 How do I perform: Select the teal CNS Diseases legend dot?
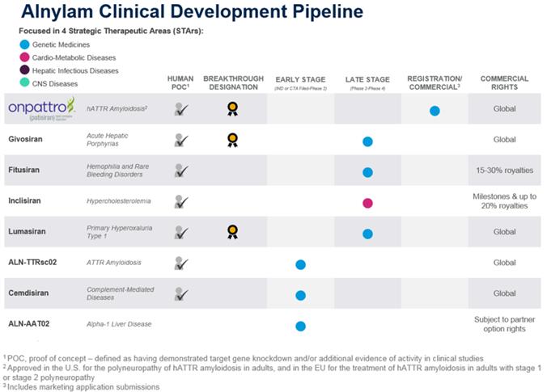pyautogui.click(x=26, y=83)
